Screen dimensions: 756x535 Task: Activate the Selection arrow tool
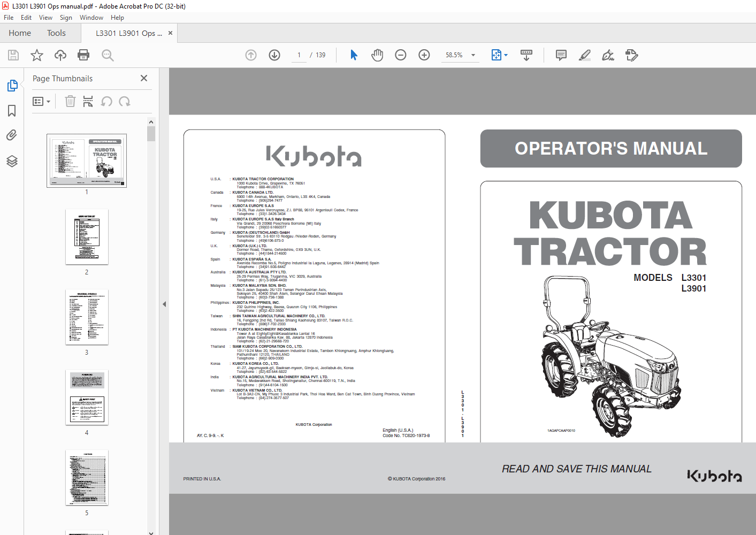coord(354,55)
